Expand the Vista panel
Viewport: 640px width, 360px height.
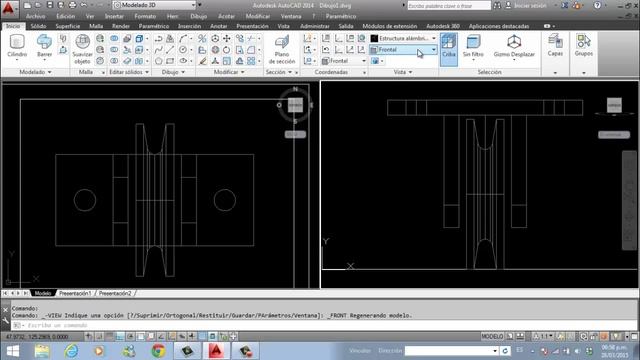point(403,72)
